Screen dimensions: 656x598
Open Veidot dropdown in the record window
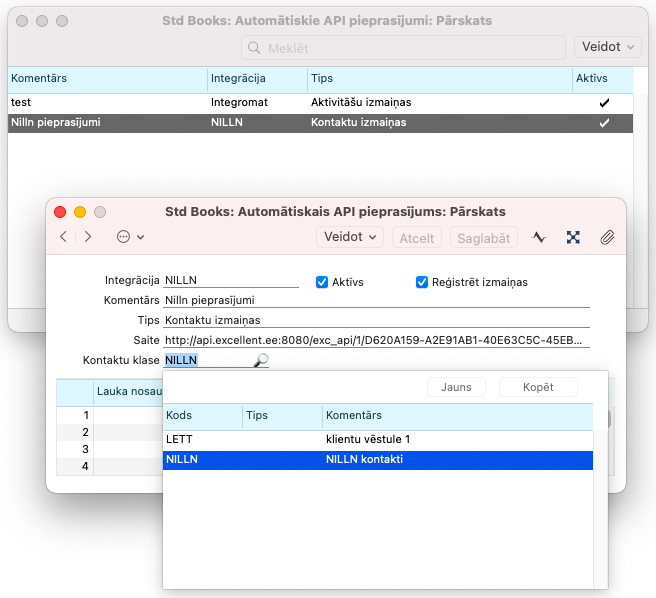point(349,237)
